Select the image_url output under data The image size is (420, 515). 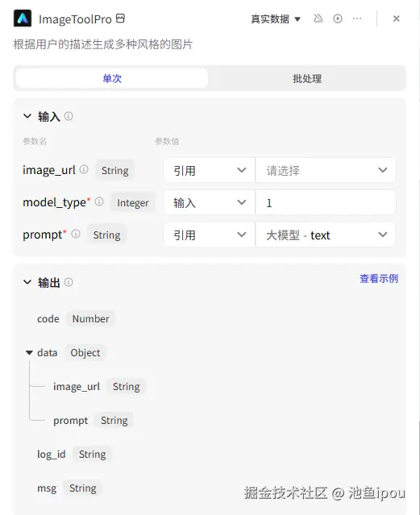click(x=99, y=387)
